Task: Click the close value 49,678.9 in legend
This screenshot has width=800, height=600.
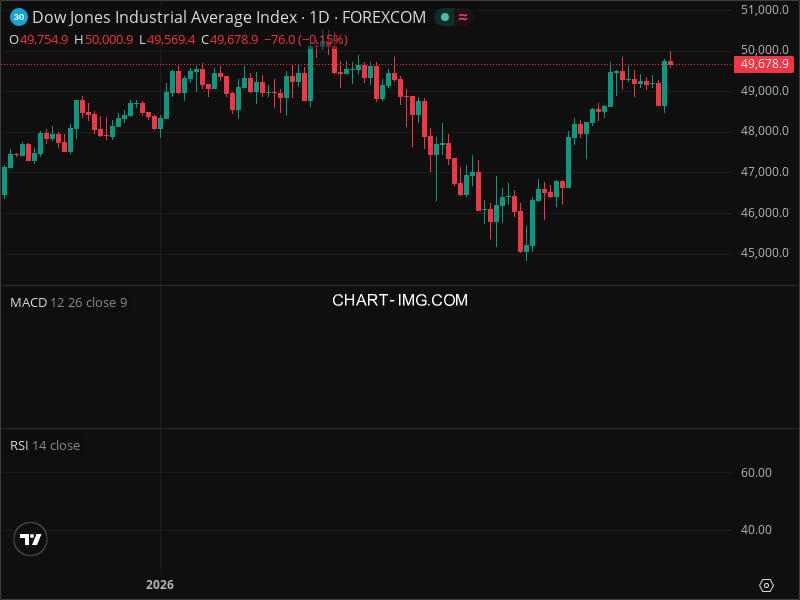Action: 234,40
